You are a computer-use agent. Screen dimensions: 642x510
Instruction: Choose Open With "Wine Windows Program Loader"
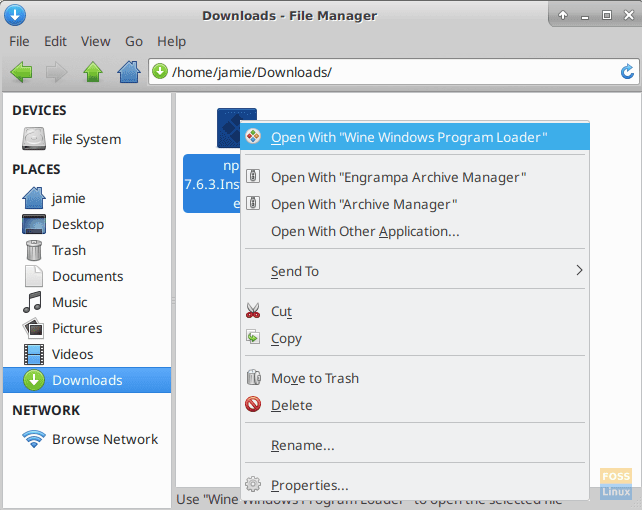coord(415,137)
